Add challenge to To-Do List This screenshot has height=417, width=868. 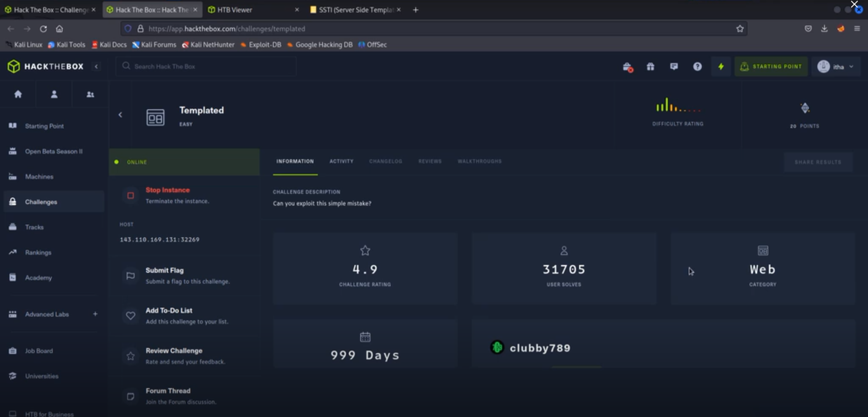184,316
